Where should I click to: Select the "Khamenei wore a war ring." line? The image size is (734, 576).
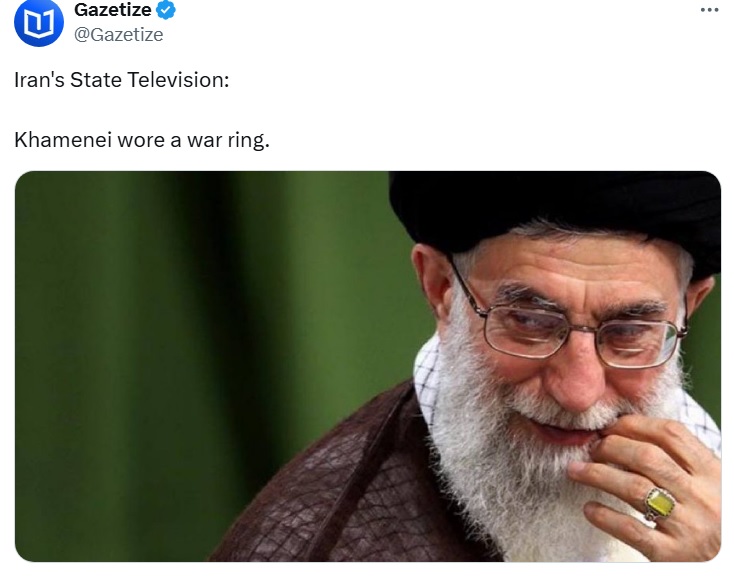point(142,140)
